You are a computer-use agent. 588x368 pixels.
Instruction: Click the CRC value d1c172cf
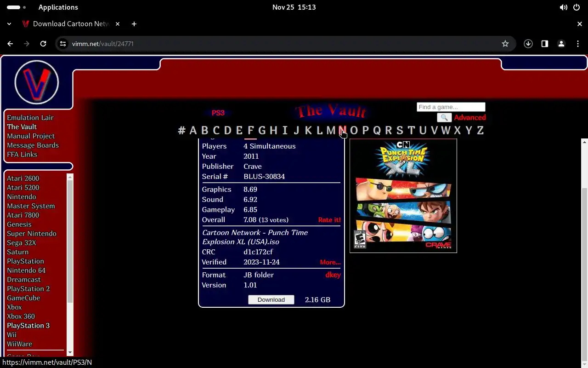pyautogui.click(x=258, y=252)
